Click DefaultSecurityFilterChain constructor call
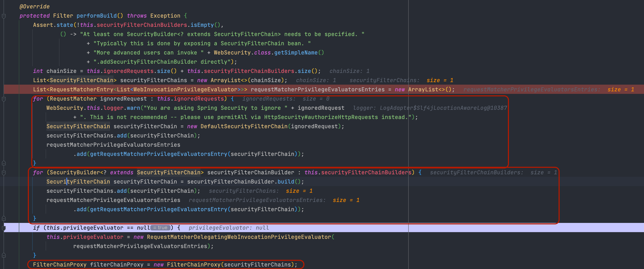644x269 pixels. [x=244, y=126]
